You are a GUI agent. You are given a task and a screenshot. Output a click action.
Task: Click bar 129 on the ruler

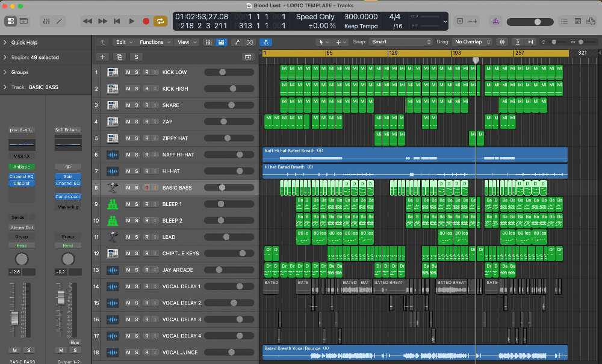coord(393,53)
